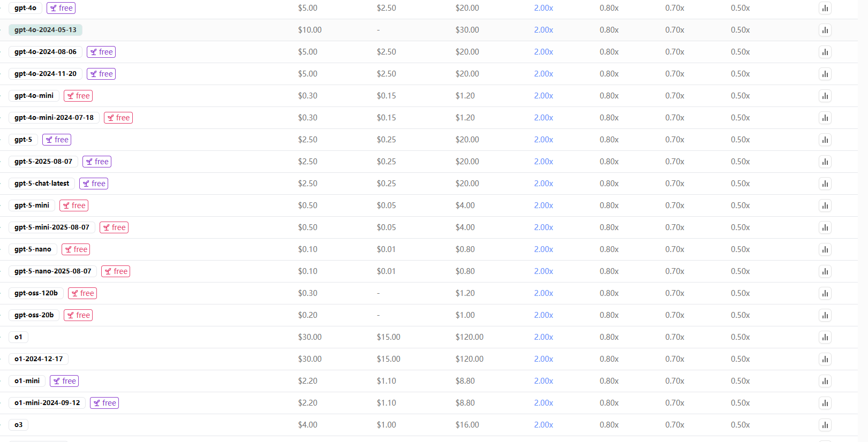This screenshot has width=868, height=442.
Task: Click the gpt-4o-2024-05-13 model name tag
Action: coord(46,30)
